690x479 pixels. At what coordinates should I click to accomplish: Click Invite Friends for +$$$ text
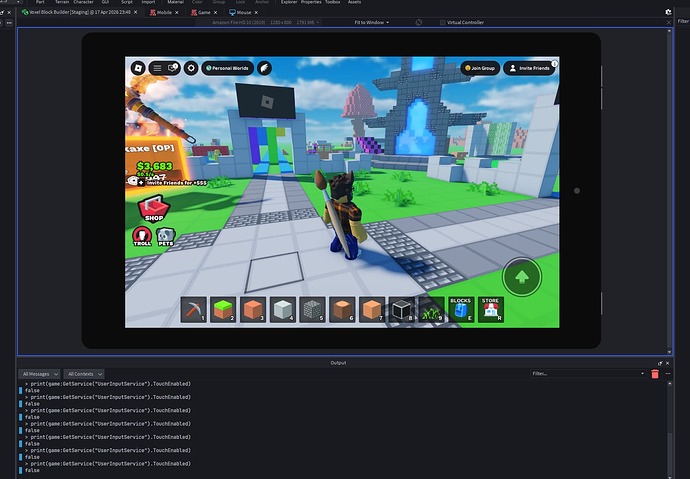(x=177, y=183)
